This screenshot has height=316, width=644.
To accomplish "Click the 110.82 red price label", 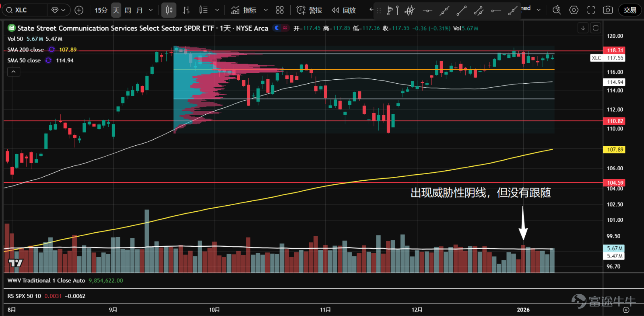I will coord(615,121).
